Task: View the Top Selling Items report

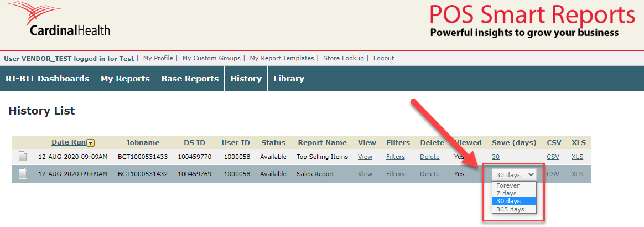Action: 365,157
